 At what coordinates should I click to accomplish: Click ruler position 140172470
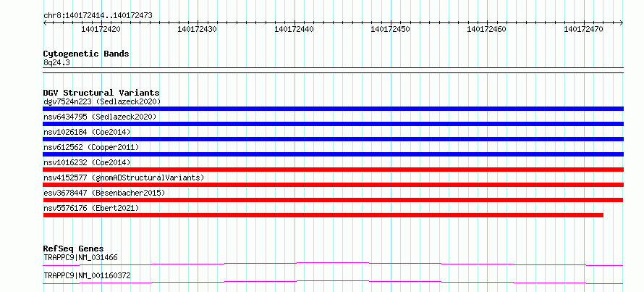tap(583, 29)
